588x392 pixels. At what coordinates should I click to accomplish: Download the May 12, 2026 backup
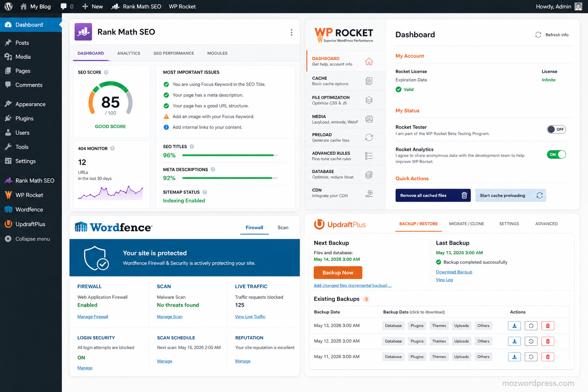tap(514, 341)
